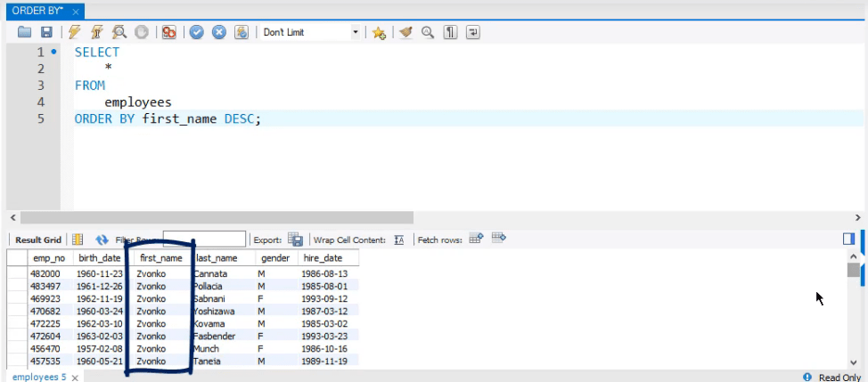
Task: Toggle autocommit mode icon
Action: tap(242, 32)
